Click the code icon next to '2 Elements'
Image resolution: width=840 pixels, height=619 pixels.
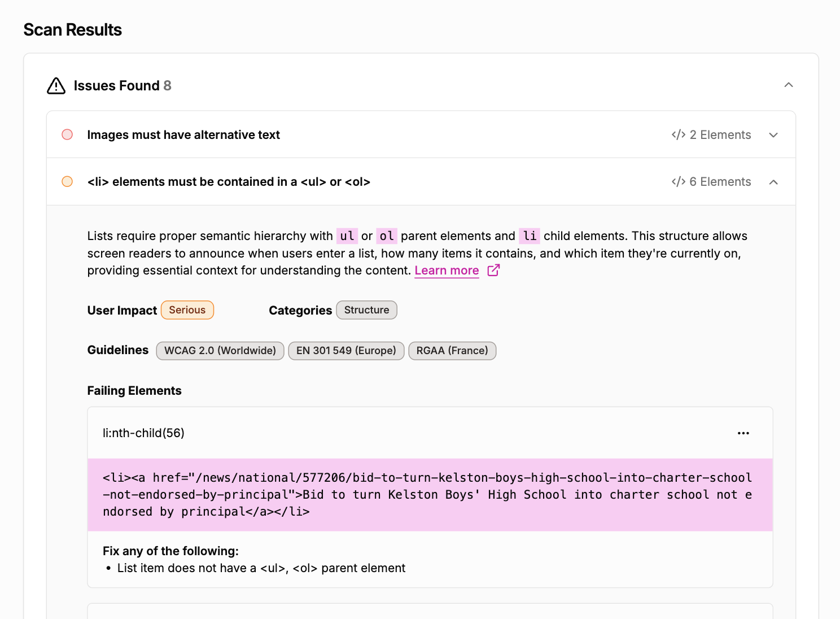click(679, 135)
